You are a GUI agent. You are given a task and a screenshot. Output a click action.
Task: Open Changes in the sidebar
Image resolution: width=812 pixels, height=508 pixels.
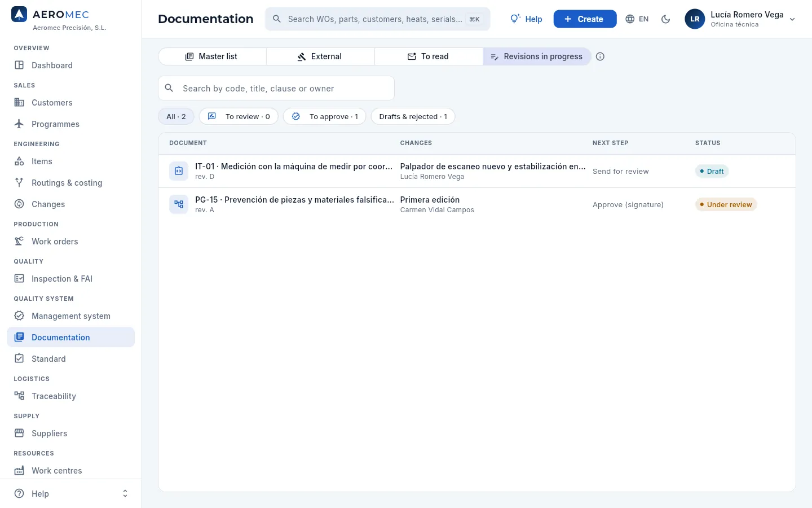tap(71, 204)
